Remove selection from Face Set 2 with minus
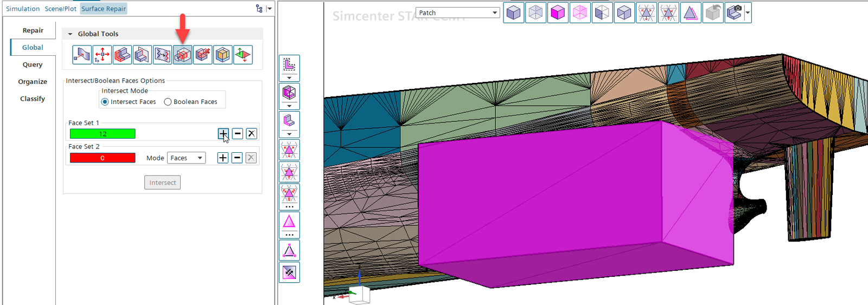This screenshot has width=868, height=305. pyautogui.click(x=237, y=158)
